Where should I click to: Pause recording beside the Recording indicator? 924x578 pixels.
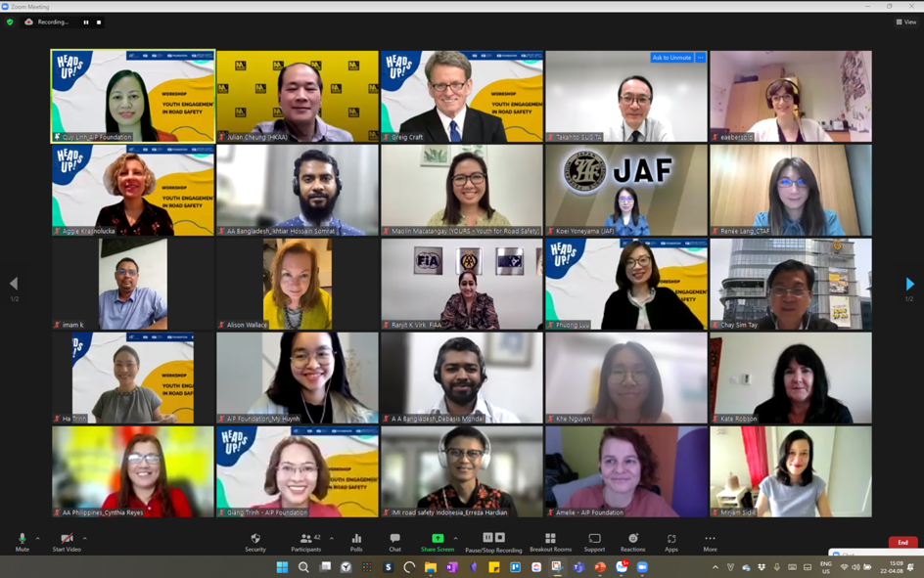[86, 22]
